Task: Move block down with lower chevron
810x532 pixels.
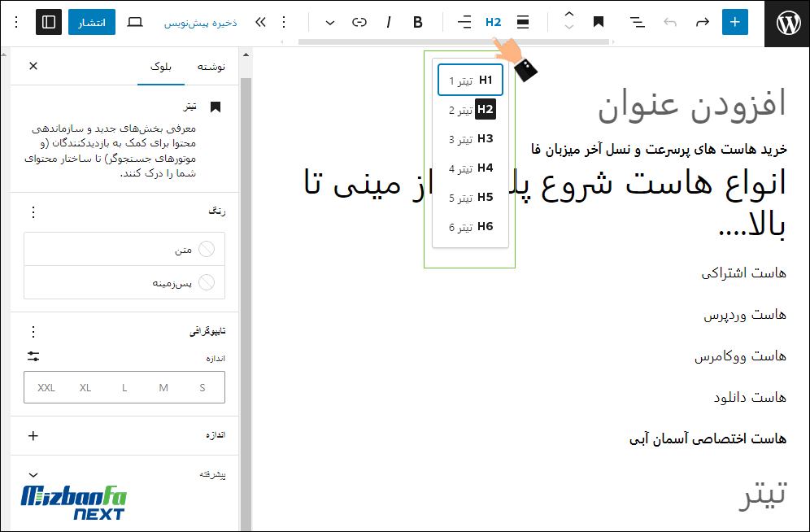Action: click(568, 28)
